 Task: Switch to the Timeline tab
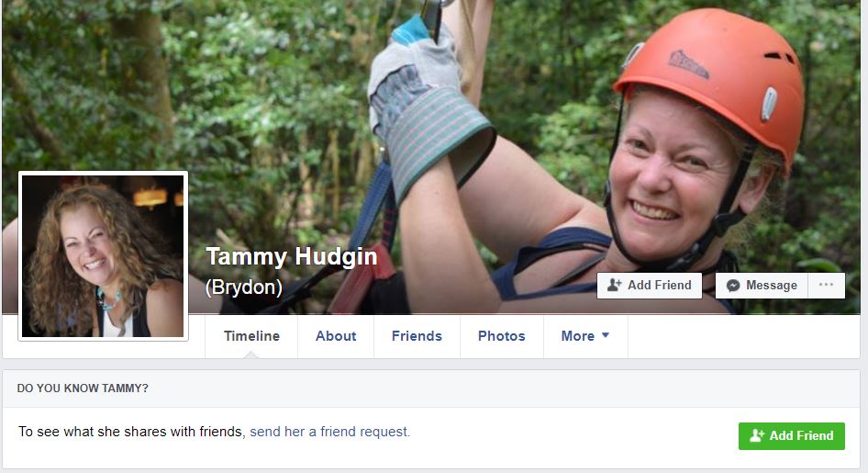(x=251, y=336)
